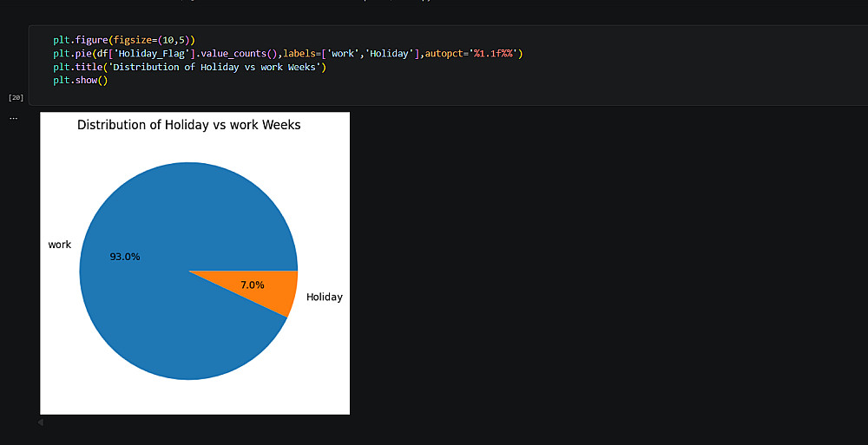Click the scroll-left arrow below the chart
Screen dimensions: 868x445
[40, 422]
